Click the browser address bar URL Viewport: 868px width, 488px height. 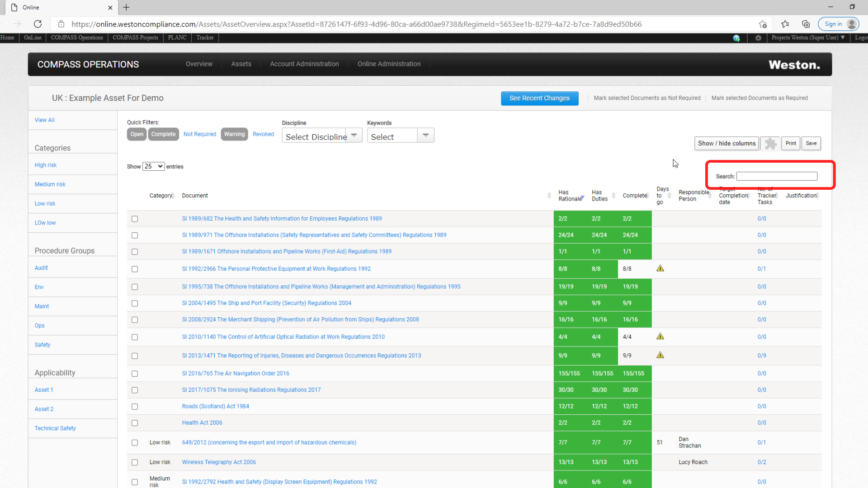(x=356, y=24)
